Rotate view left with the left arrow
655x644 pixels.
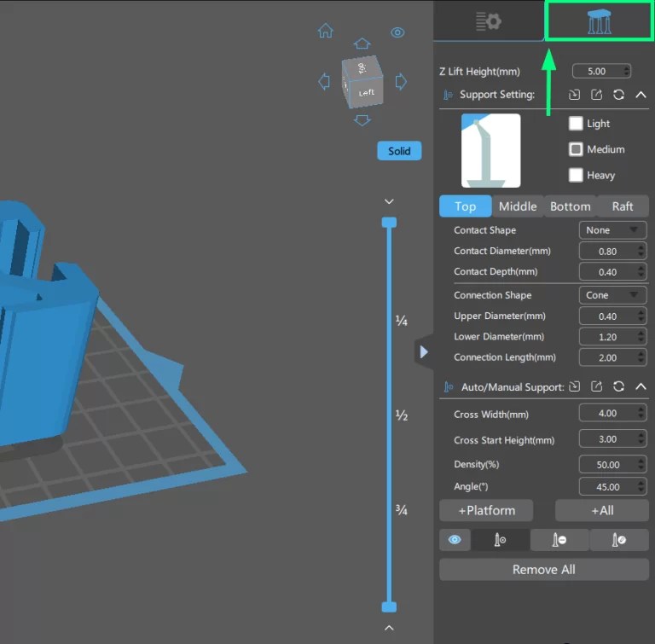coord(324,82)
